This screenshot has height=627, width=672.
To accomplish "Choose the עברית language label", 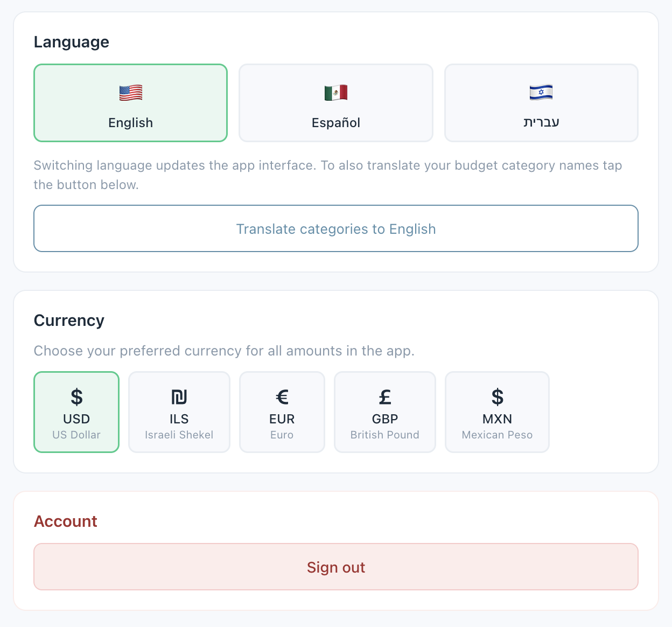I will (541, 123).
